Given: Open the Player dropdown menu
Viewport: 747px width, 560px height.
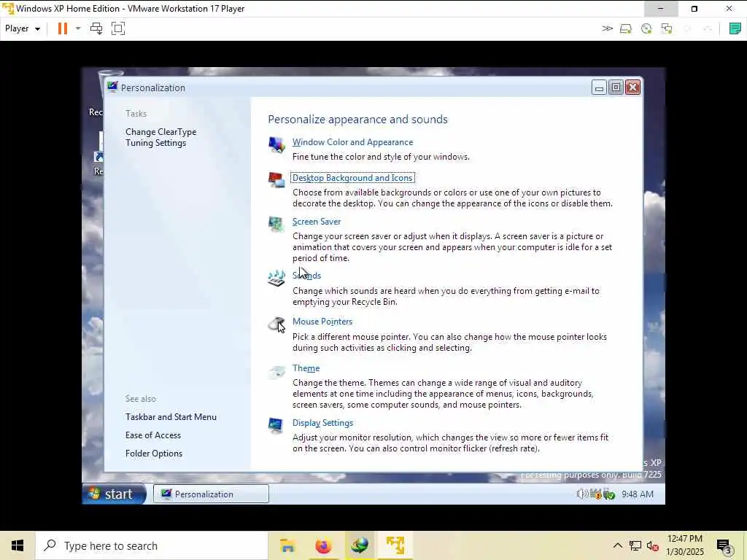Looking at the screenshot, I should click(23, 28).
